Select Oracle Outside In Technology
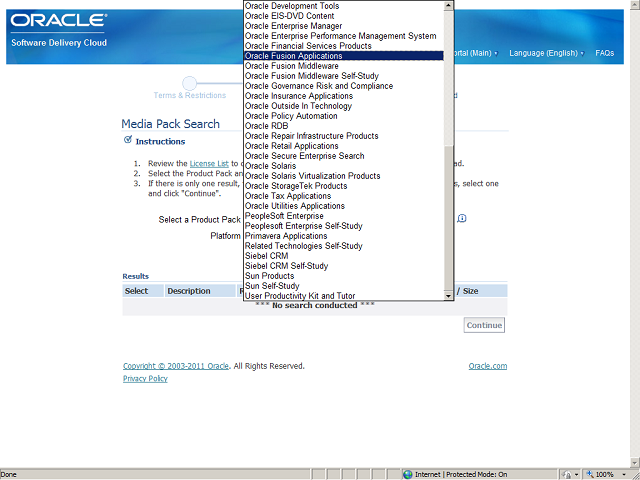 [344, 106]
